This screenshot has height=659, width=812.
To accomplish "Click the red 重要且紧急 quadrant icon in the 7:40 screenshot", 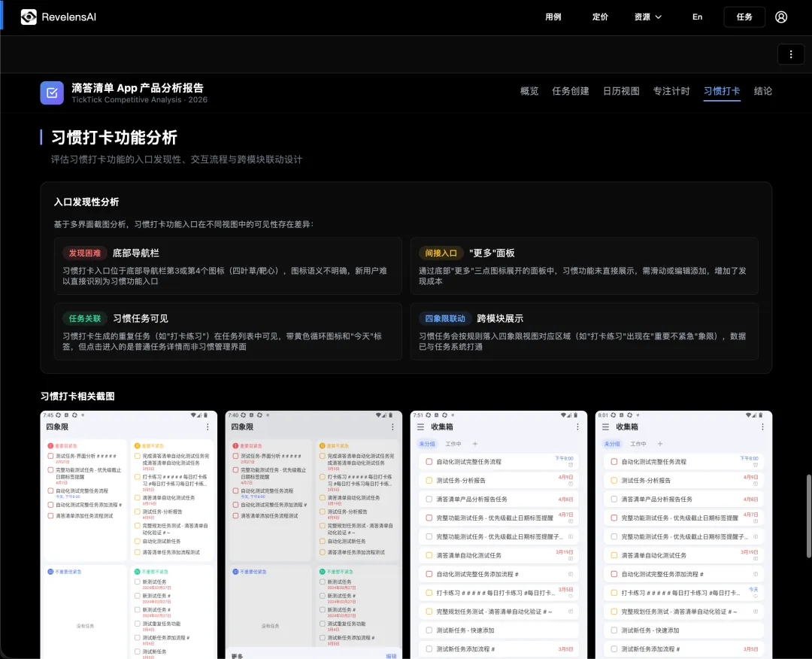I will point(235,445).
